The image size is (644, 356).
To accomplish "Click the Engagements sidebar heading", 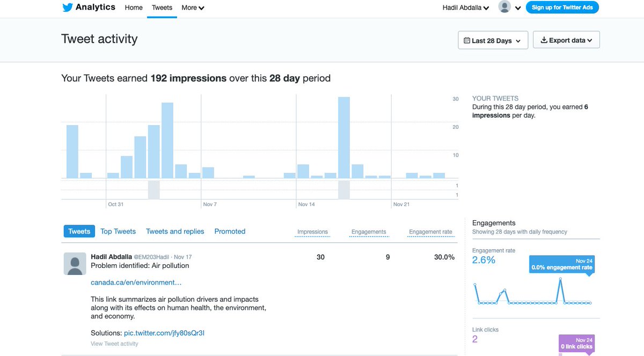I will [494, 223].
